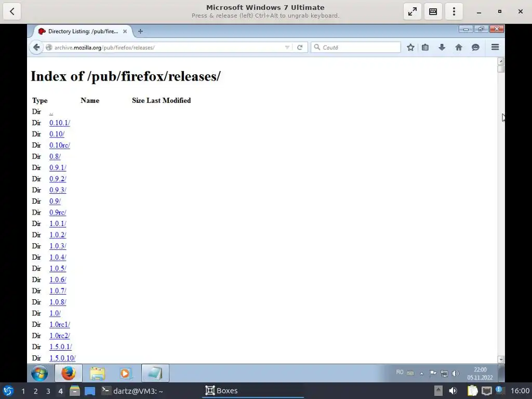Open the 1.0.5/ directory link
This screenshot has width=532, height=399.
tap(58, 269)
